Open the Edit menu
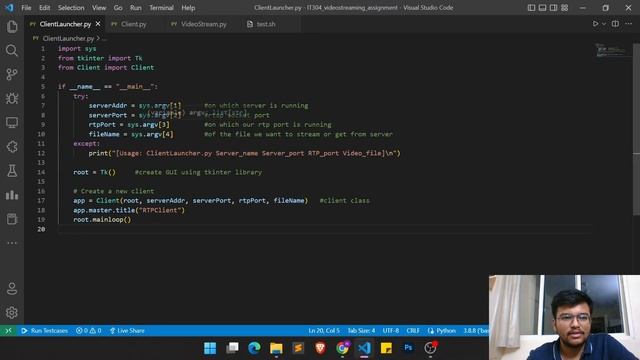The image size is (640, 360). (x=44, y=8)
